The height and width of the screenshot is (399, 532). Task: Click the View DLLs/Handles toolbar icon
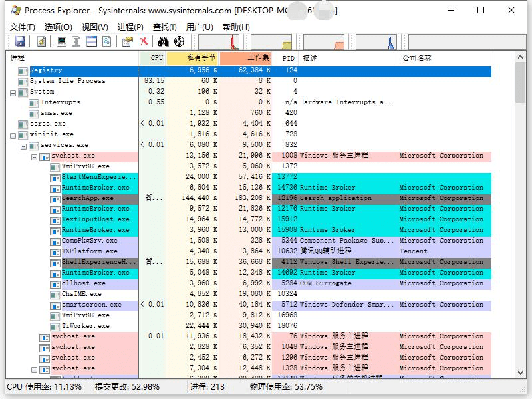coord(107,41)
